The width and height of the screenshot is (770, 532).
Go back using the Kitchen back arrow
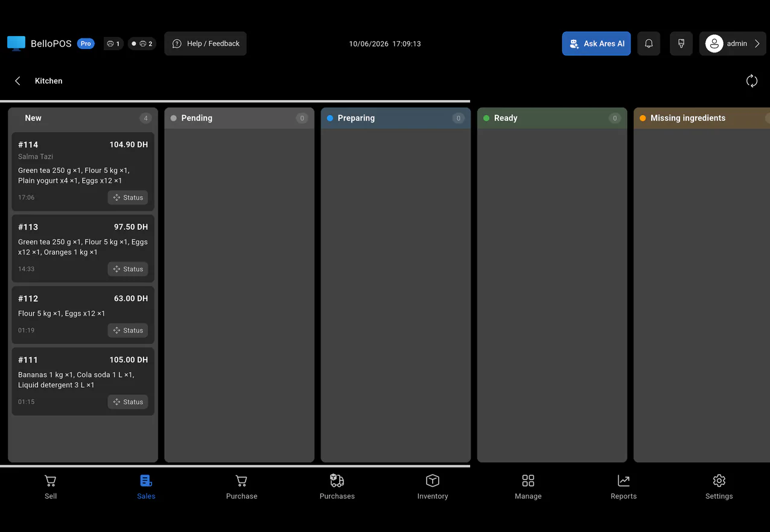17,81
